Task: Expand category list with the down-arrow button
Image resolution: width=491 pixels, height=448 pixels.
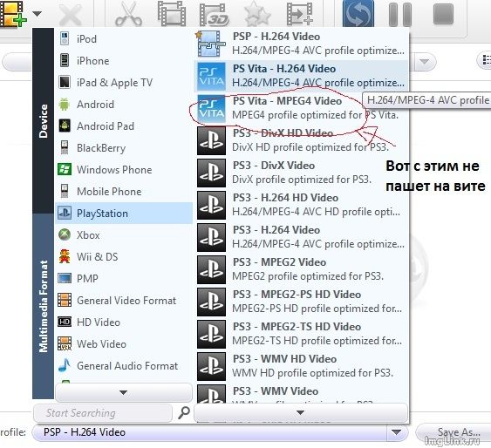Action: [x=124, y=392]
